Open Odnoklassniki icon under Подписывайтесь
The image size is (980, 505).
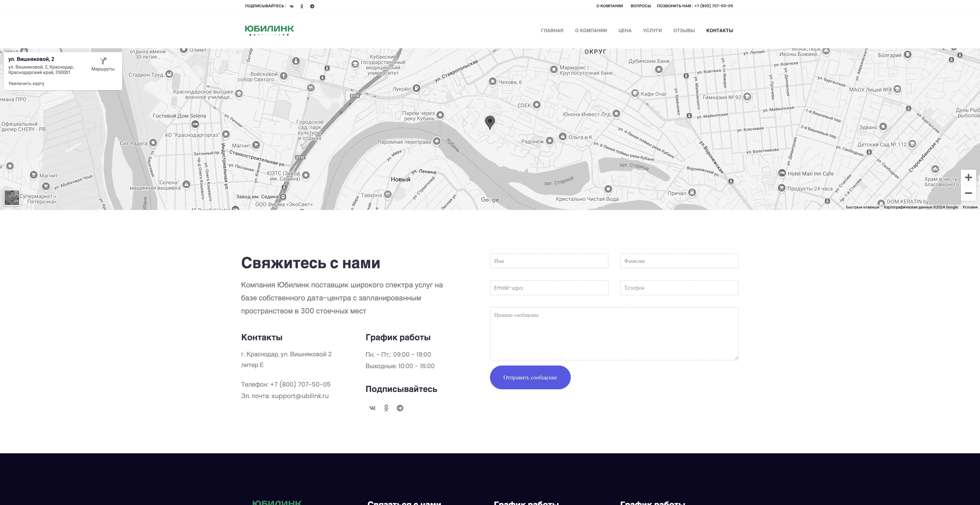pyautogui.click(x=386, y=408)
